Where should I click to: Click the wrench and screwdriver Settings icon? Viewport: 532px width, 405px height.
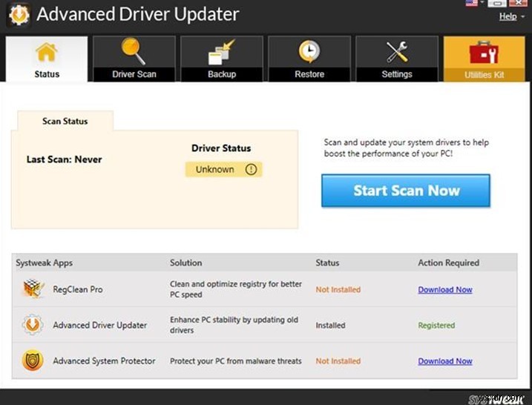coord(397,52)
